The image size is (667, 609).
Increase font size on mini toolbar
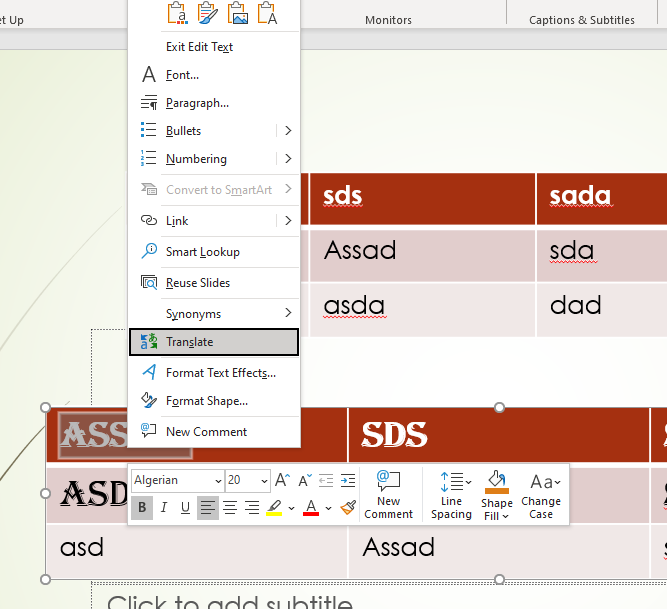click(x=282, y=480)
